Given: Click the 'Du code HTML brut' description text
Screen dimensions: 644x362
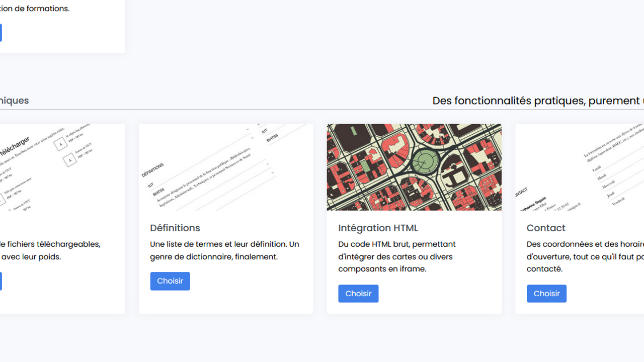Looking at the screenshot, I should tap(396, 256).
